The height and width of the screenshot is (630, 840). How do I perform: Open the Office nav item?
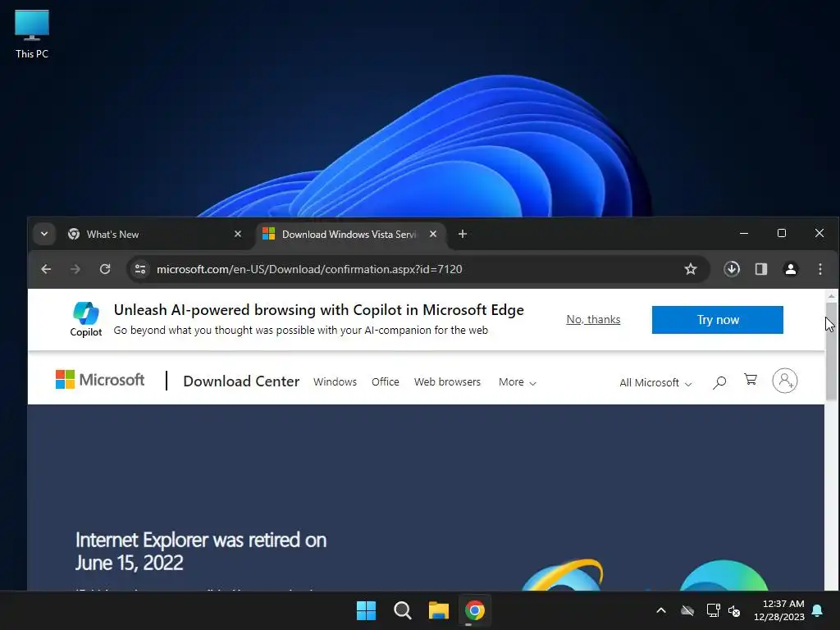tap(386, 382)
